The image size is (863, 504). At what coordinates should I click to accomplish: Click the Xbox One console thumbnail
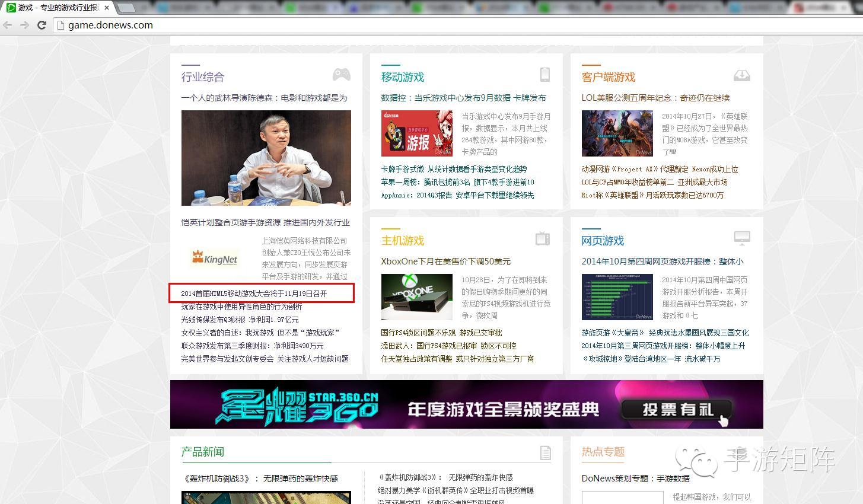point(417,297)
